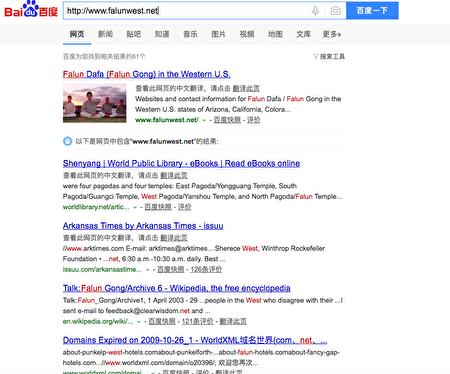
Task: Open Arkansas Times issuu result
Action: (143, 226)
